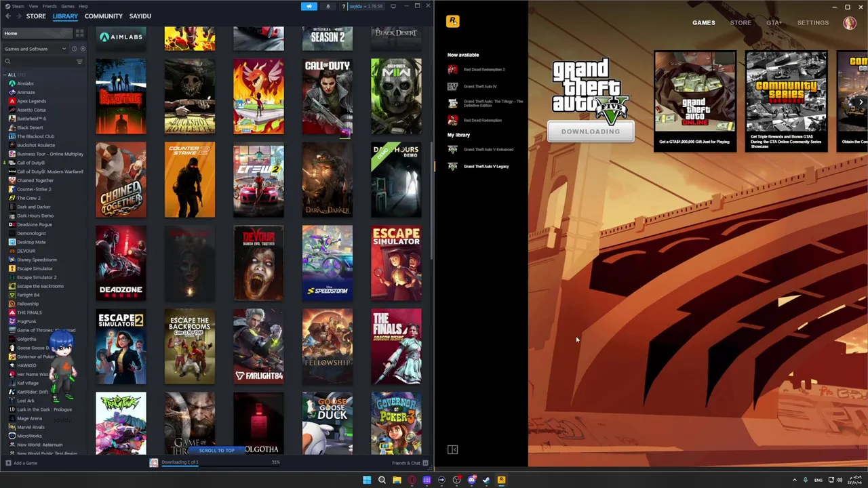
Task: Click the Windows Start button
Action: [367, 480]
